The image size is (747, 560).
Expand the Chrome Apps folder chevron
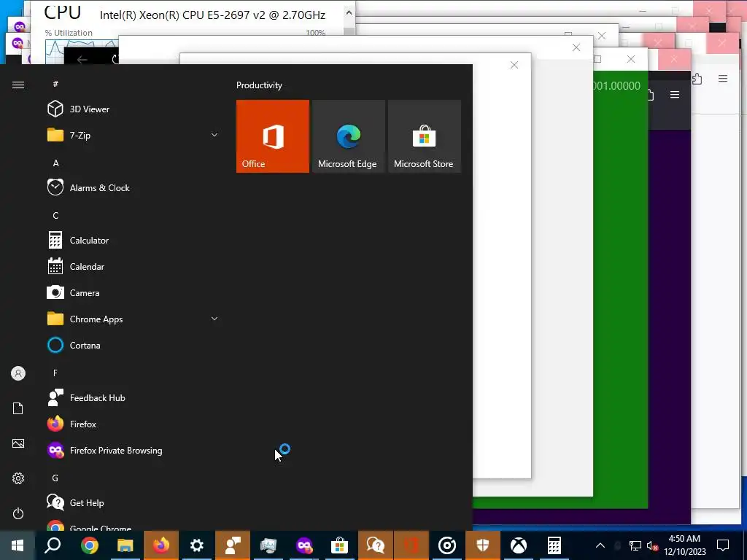pyautogui.click(x=214, y=319)
